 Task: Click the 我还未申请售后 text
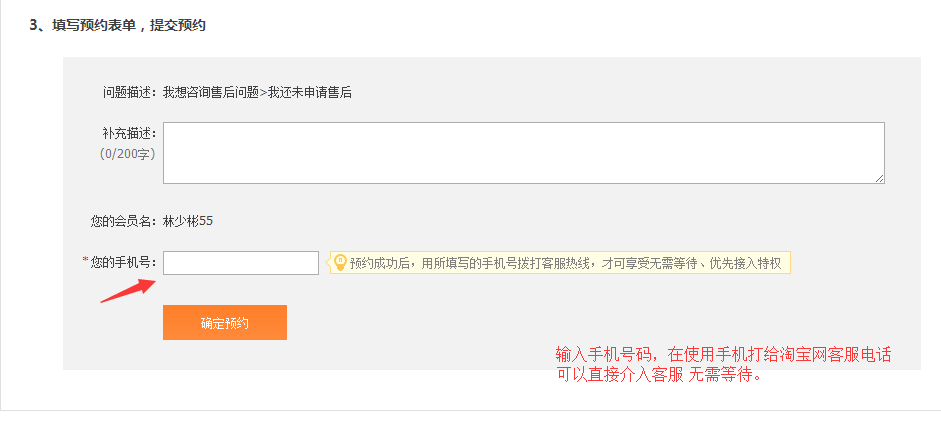pyautogui.click(x=309, y=92)
